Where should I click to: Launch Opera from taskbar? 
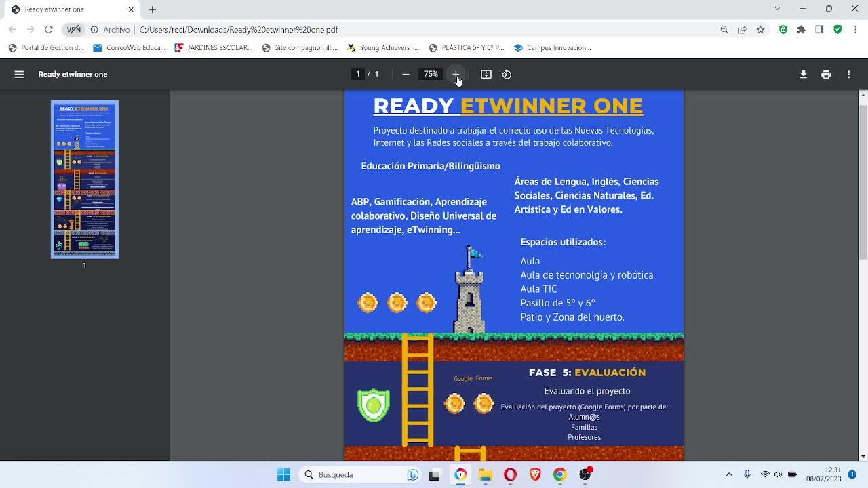click(510, 474)
